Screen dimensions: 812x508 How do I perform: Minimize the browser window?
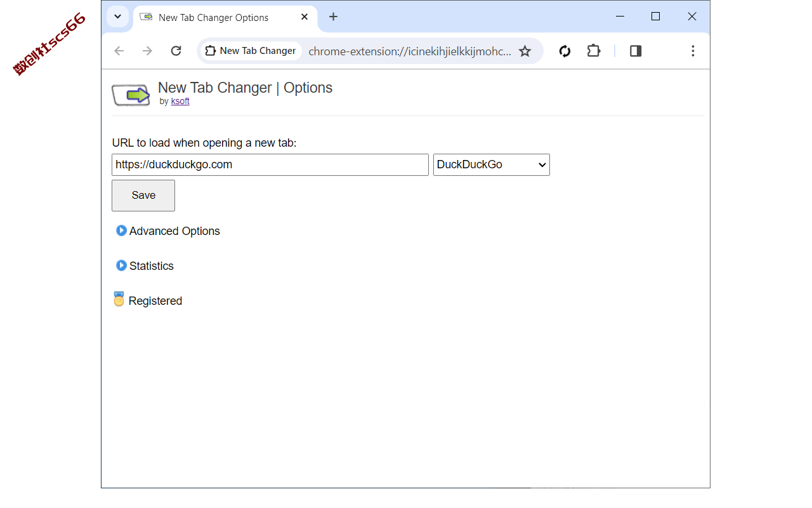click(620, 17)
